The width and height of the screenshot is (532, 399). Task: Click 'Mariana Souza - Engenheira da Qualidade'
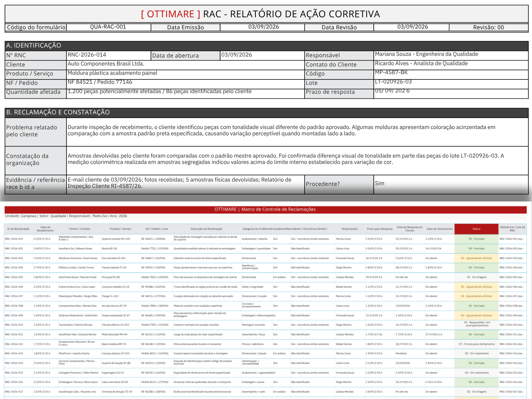tap(426, 54)
